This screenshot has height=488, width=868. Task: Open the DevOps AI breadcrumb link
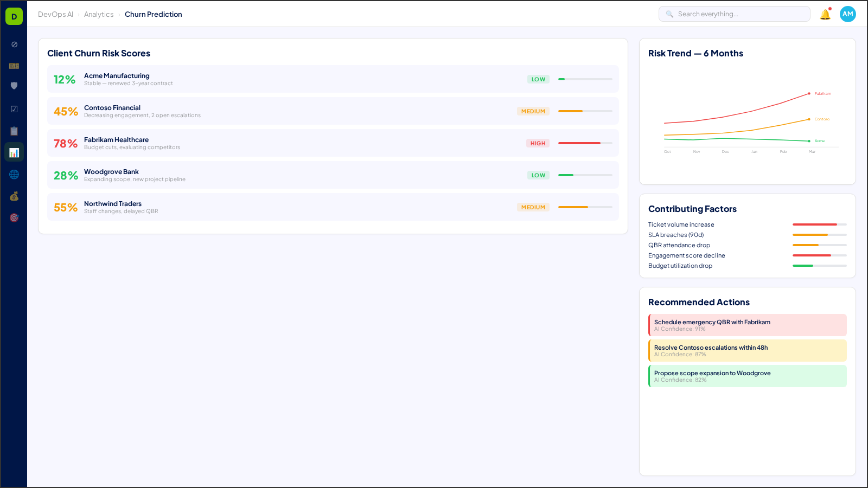coord(56,15)
